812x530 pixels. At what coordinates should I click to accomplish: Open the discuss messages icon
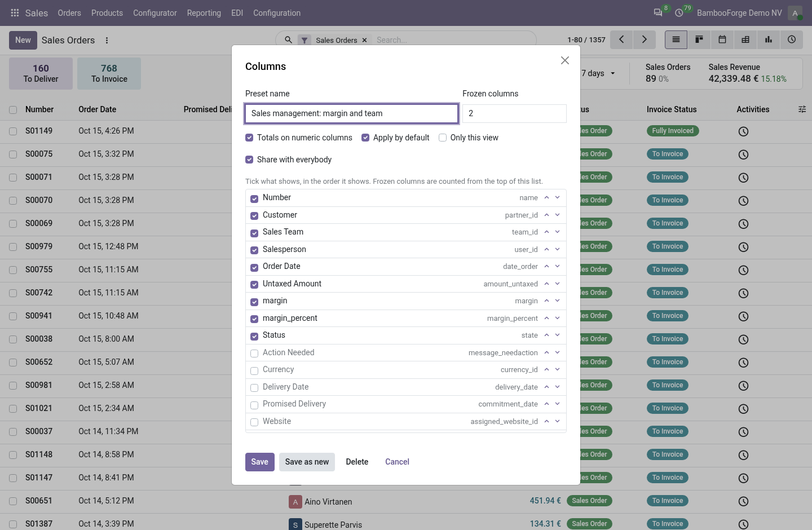pos(658,13)
